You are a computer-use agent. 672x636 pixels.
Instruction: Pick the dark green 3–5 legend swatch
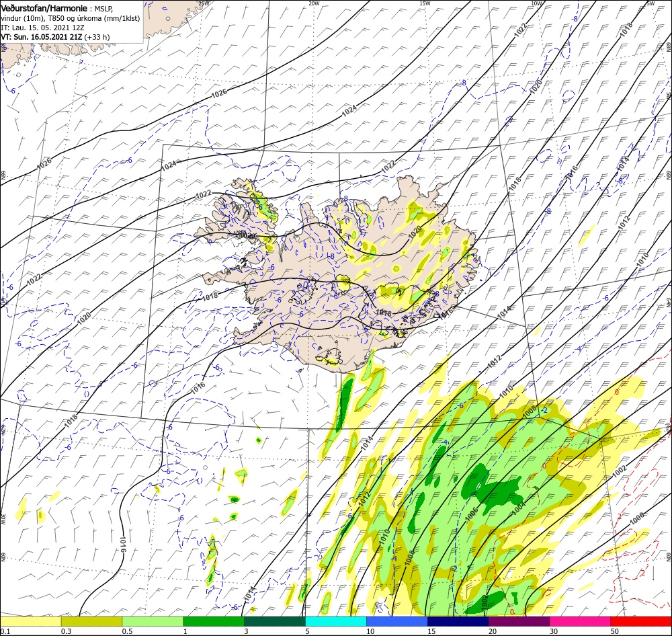pyautogui.click(x=275, y=621)
